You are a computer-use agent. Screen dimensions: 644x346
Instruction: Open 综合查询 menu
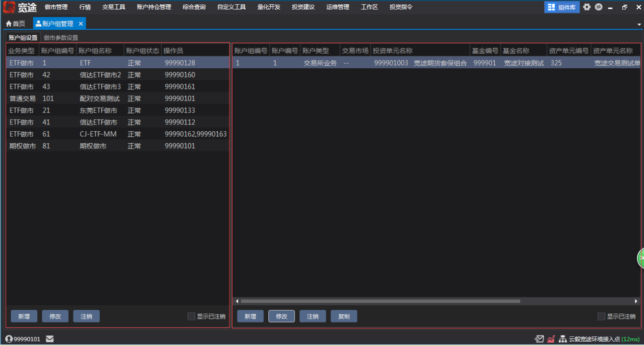tap(194, 7)
